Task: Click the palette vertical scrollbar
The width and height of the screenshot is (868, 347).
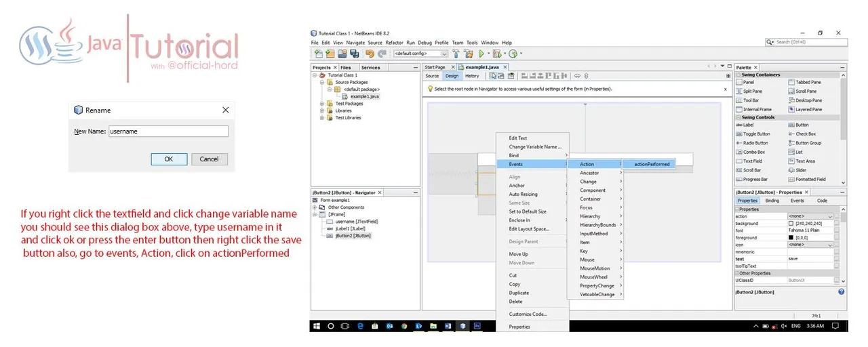Action: pos(844,108)
